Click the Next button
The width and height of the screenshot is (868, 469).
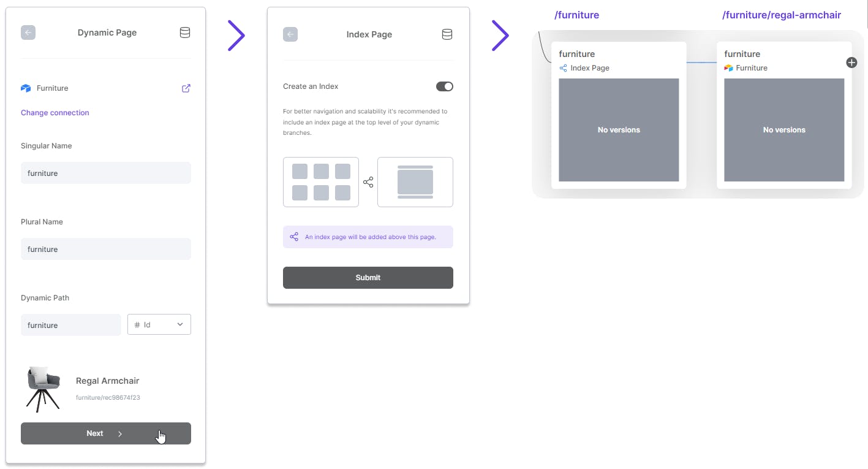pos(106,433)
